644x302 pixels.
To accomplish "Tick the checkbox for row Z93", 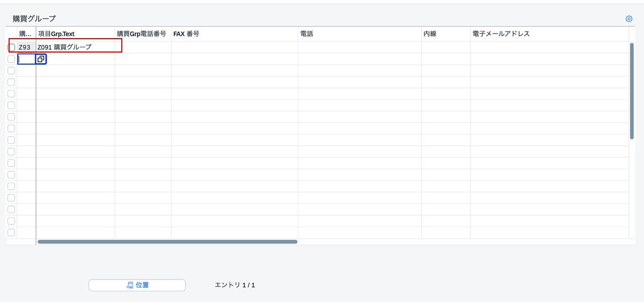I will (11, 47).
